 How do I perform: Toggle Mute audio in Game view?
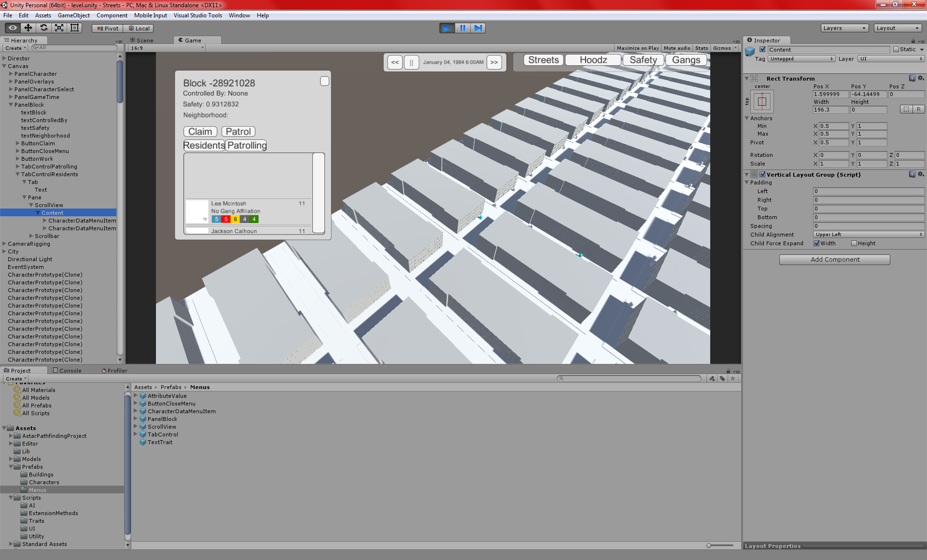(676, 48)
